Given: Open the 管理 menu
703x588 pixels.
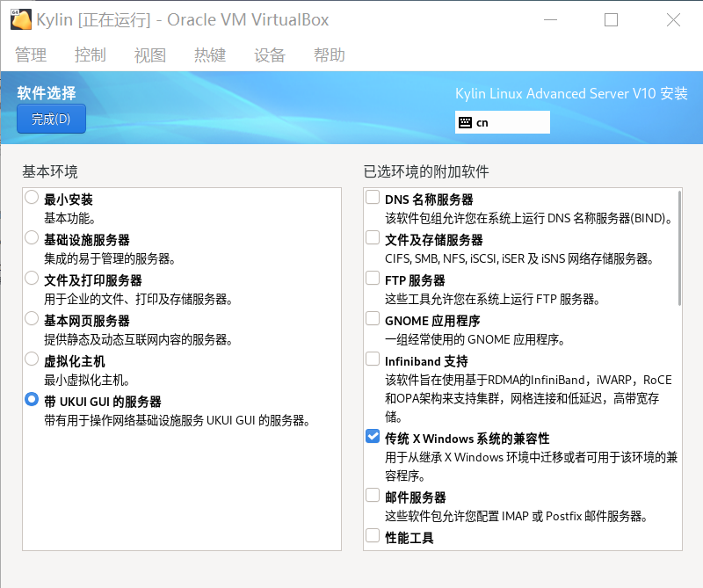Looking at the screenshot, I should (31, 54).
